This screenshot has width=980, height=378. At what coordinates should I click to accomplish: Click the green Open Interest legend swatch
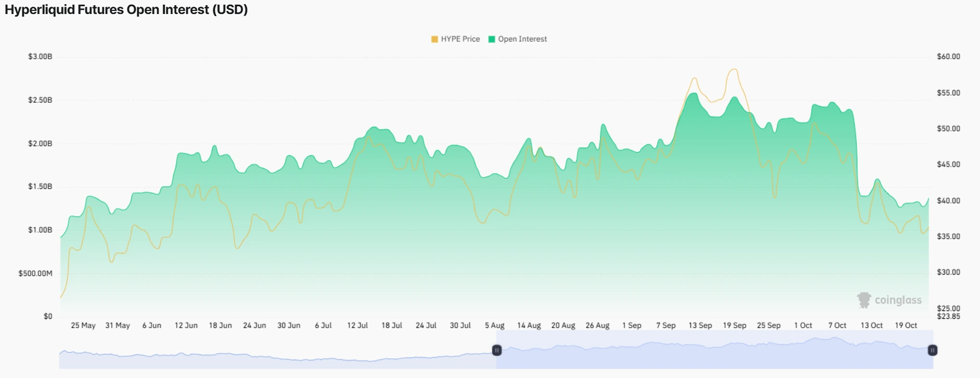point(492,39)
